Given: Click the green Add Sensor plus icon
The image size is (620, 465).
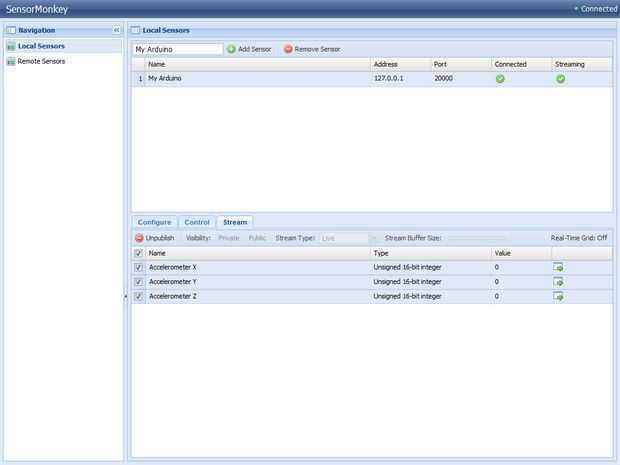Looking at the screenshot, I should pos(231,49).
